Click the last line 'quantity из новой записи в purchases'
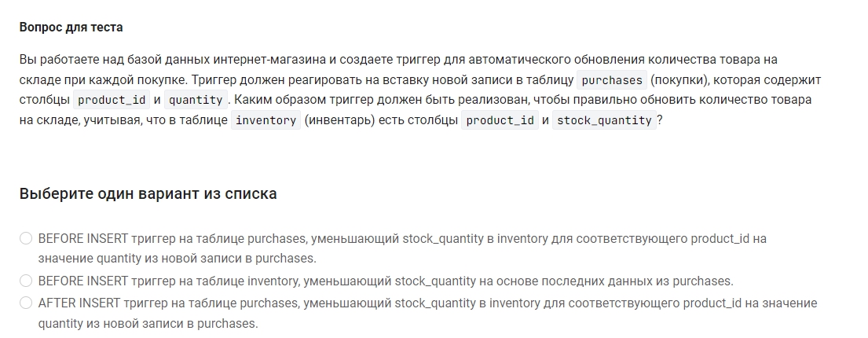Image resolution: width=868 pixels, height=338 pixels. click(148, 324)
